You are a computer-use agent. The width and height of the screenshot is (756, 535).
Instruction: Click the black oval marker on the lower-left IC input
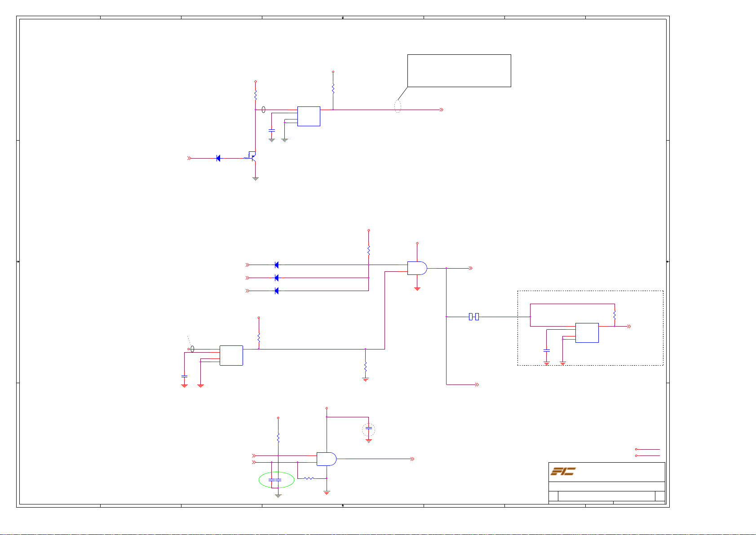pos(192,349)
